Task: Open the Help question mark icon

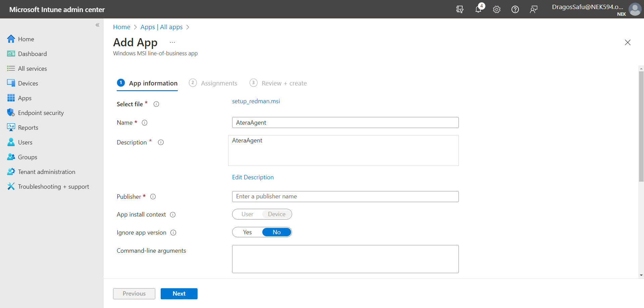Action: coord(515,9)
